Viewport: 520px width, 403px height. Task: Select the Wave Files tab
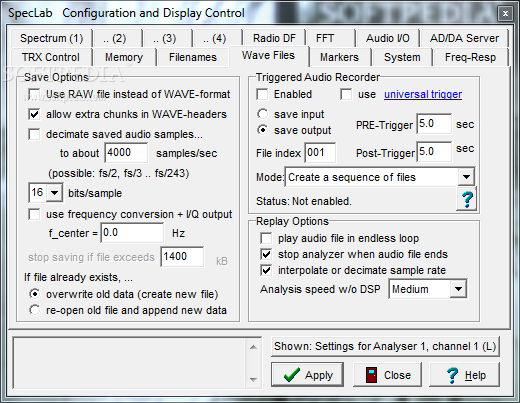tap(268, 55)
